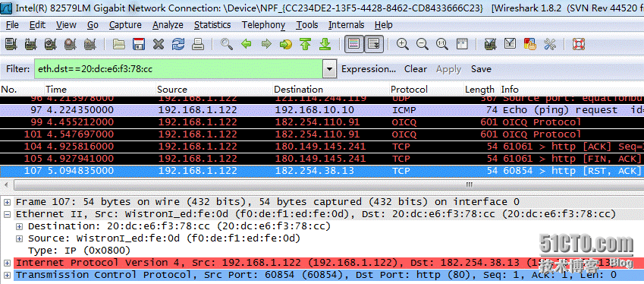Stop the running live capture
The width and height of the screenshot is (644, 284).
tap(71, 44)
